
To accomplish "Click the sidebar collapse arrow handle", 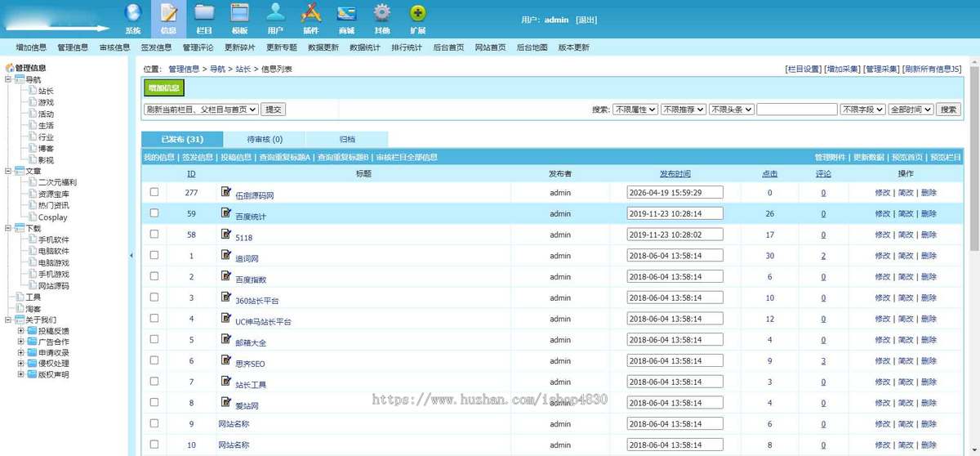I will [x=131, y=256].
